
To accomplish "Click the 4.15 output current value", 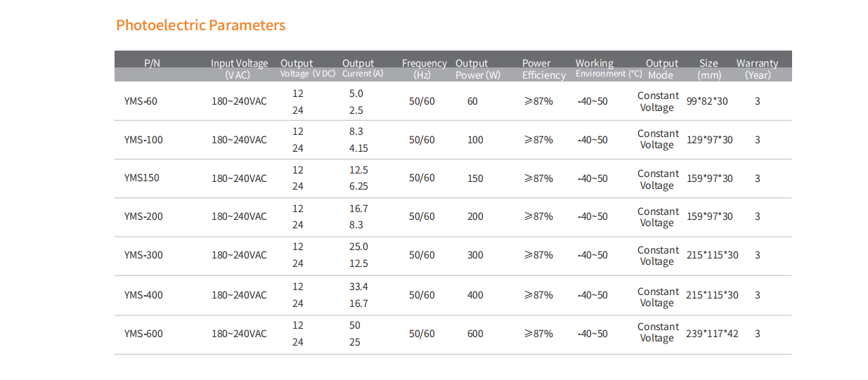I will pos(358,148).
